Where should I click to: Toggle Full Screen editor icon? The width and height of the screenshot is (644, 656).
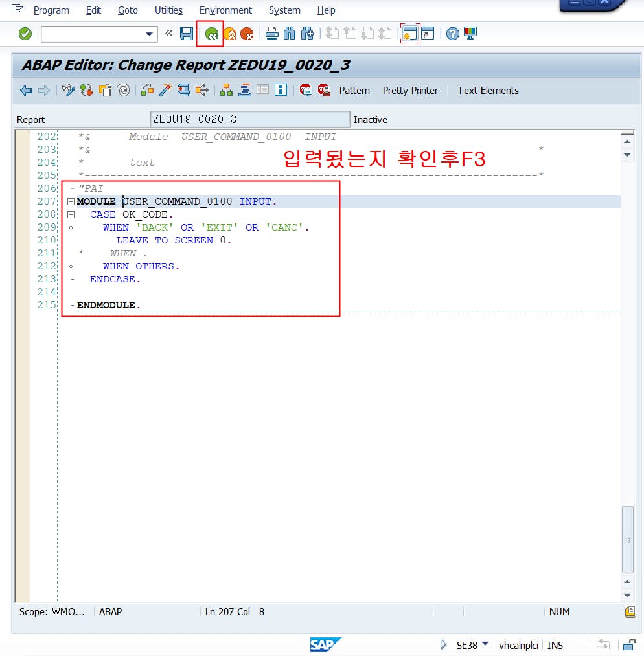[x=263, y=91]
